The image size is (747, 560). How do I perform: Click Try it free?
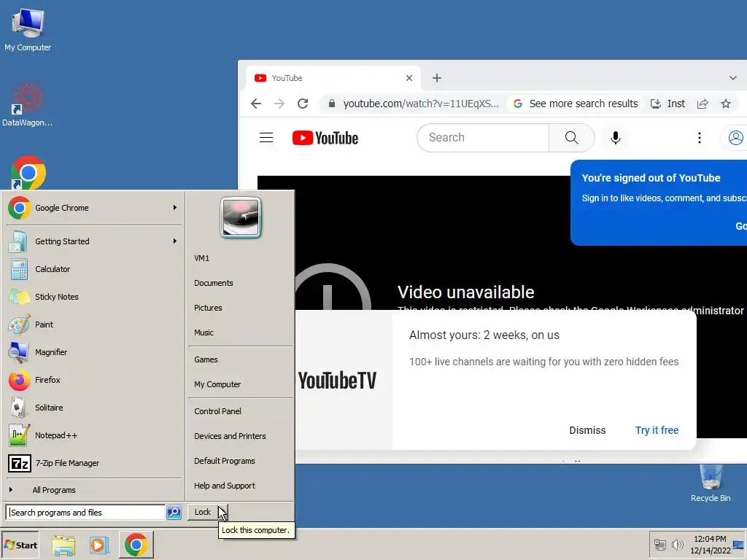click(657, 430)
